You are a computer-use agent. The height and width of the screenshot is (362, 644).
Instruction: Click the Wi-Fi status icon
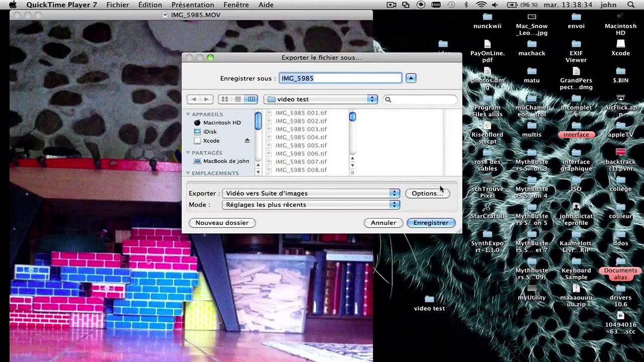[x=481, y=5]
